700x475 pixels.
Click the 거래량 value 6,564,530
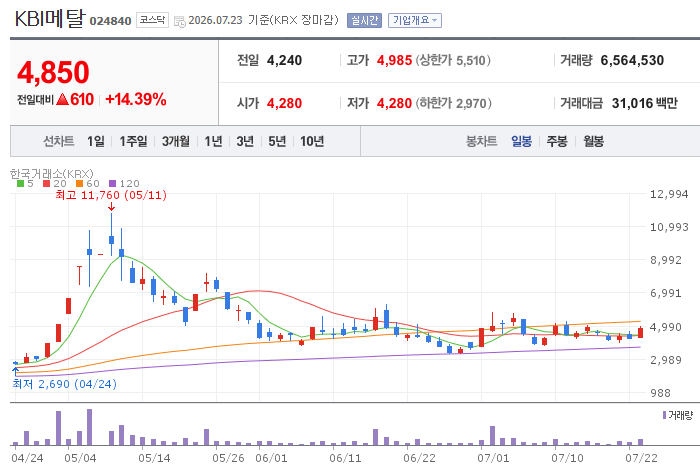[632, 60]
